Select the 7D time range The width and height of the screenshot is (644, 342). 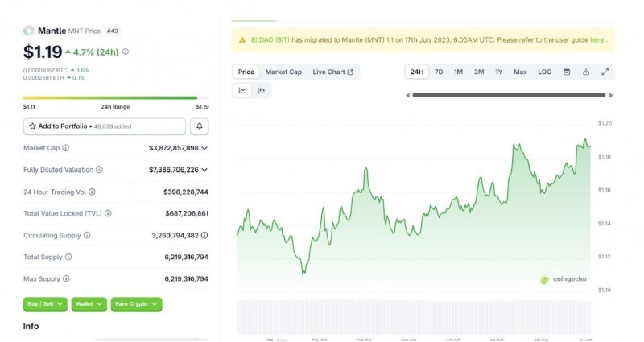pos(439,72)
